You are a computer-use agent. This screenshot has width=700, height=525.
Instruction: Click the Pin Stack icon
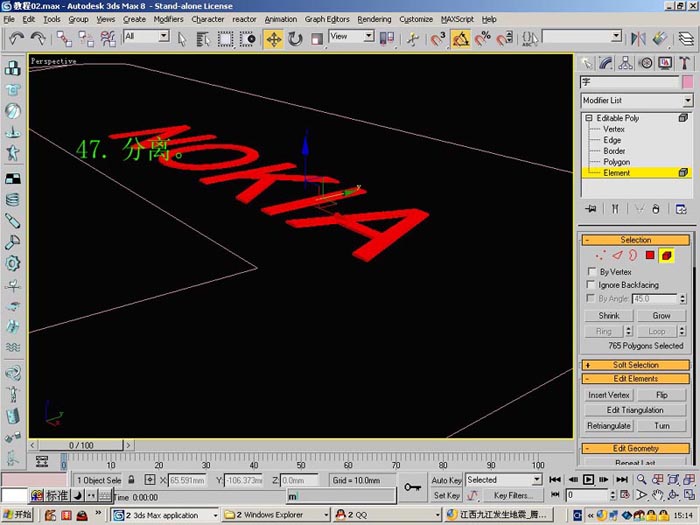click(591, 209)
